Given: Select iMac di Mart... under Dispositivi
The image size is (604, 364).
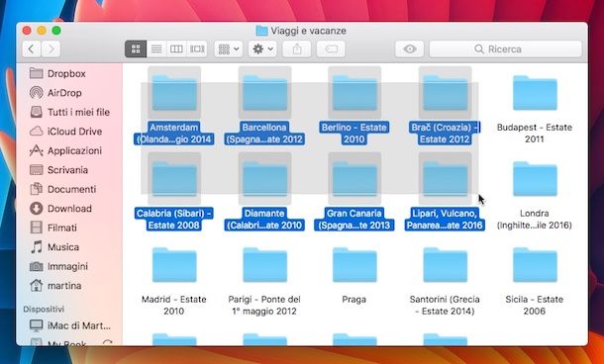Looking at the screenshot, I should click(70, 325).
